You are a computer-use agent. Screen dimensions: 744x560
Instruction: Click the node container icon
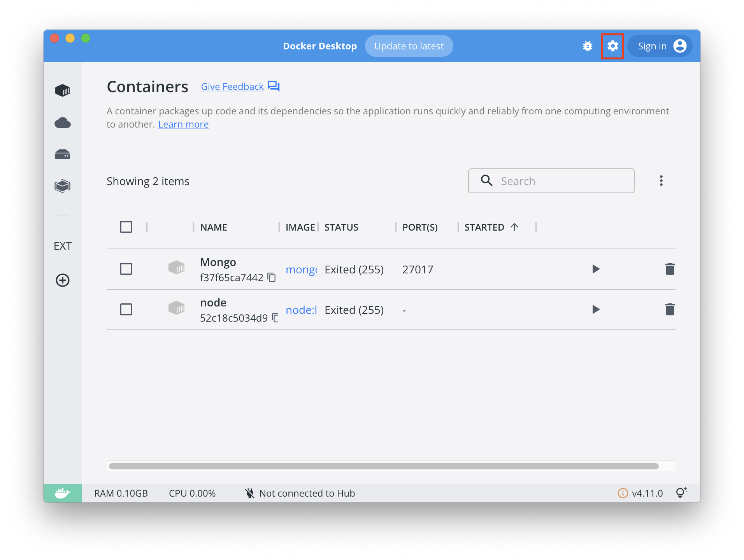tap(176, 308)
